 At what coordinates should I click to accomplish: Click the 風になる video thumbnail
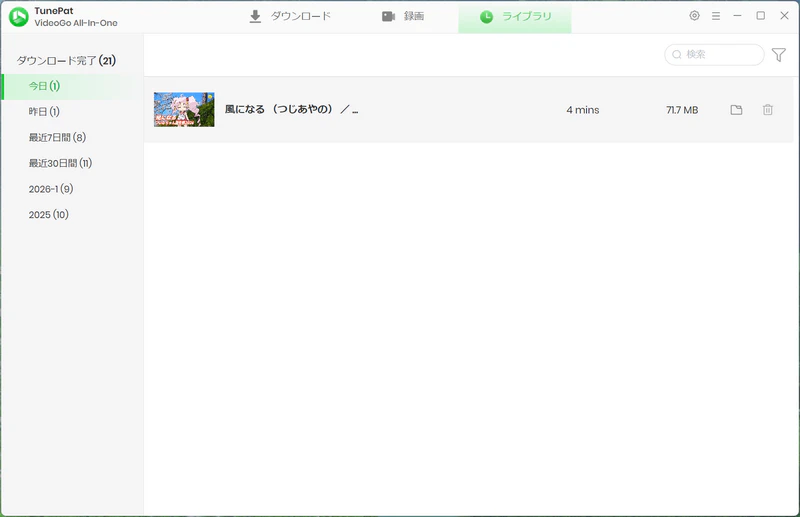[x=184, y=110]
